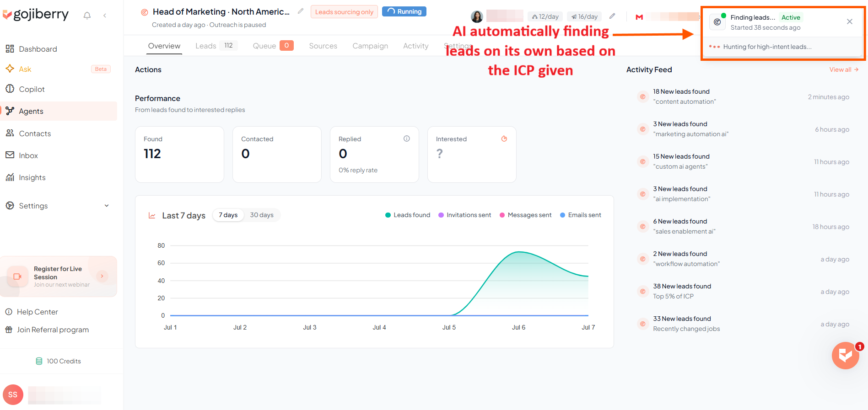Click the Settings gear icon in sidebar

10,206
